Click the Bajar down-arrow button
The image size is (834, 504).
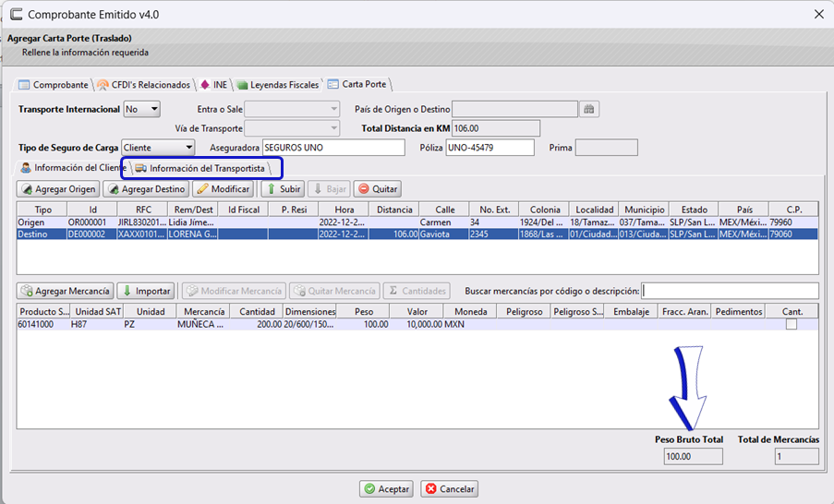(329, 188)
